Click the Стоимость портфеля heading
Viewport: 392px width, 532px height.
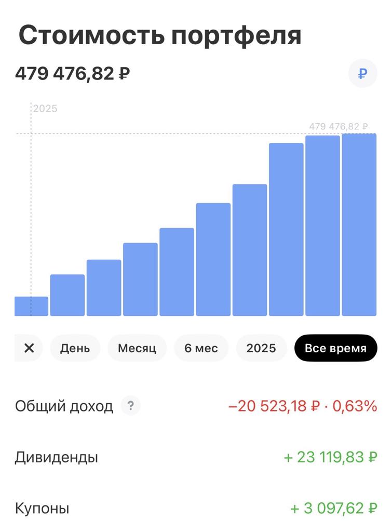pyautogui.click(x=160, y=35)
